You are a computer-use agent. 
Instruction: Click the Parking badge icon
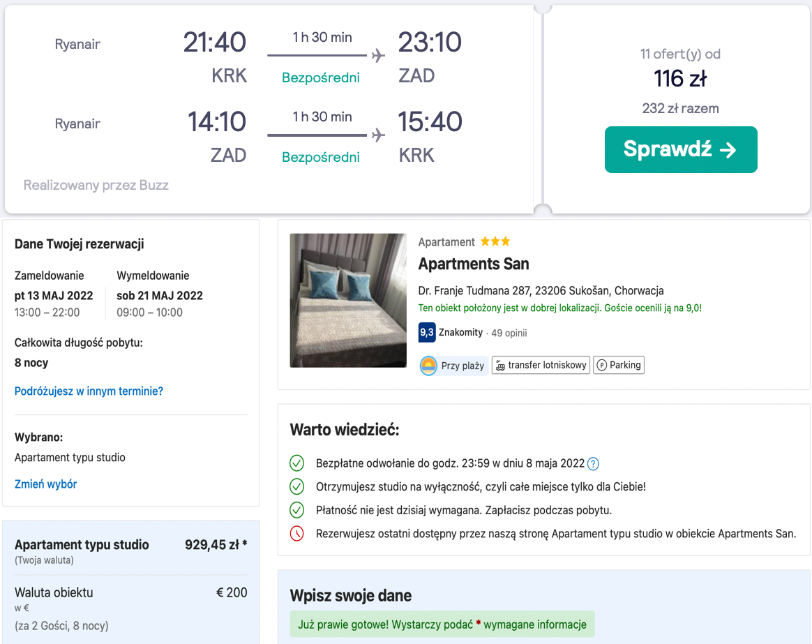tap(601, 365)
